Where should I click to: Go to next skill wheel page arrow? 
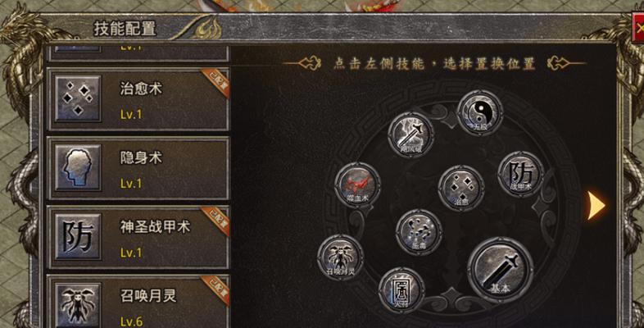click(x=596, y=205)
